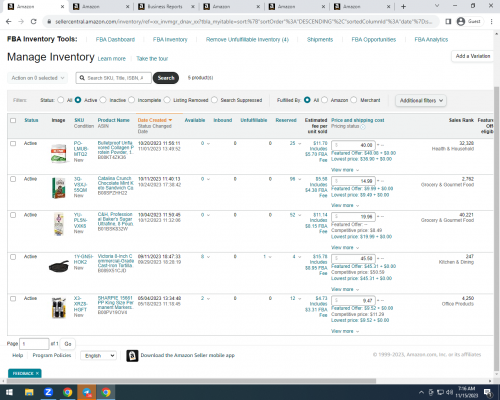Screen dimensions: 500x400
Task: Click the notifications icon in system tray
Action: (488, 392)
